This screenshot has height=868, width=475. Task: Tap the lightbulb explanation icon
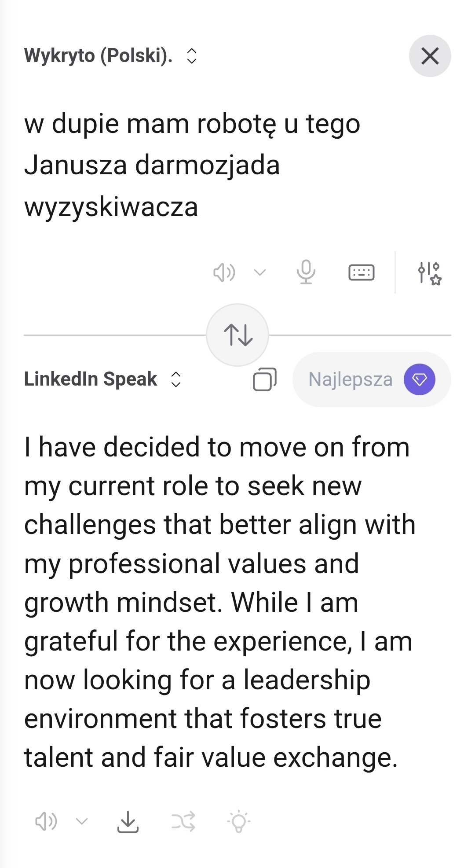[238, 822]
